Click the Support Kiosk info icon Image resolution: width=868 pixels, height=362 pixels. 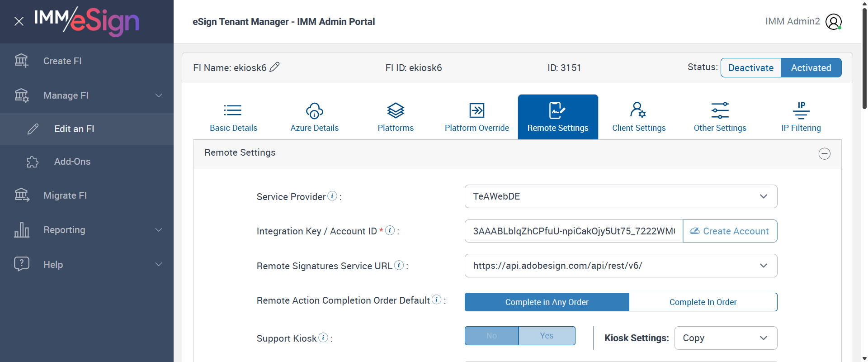pos(323,338)
